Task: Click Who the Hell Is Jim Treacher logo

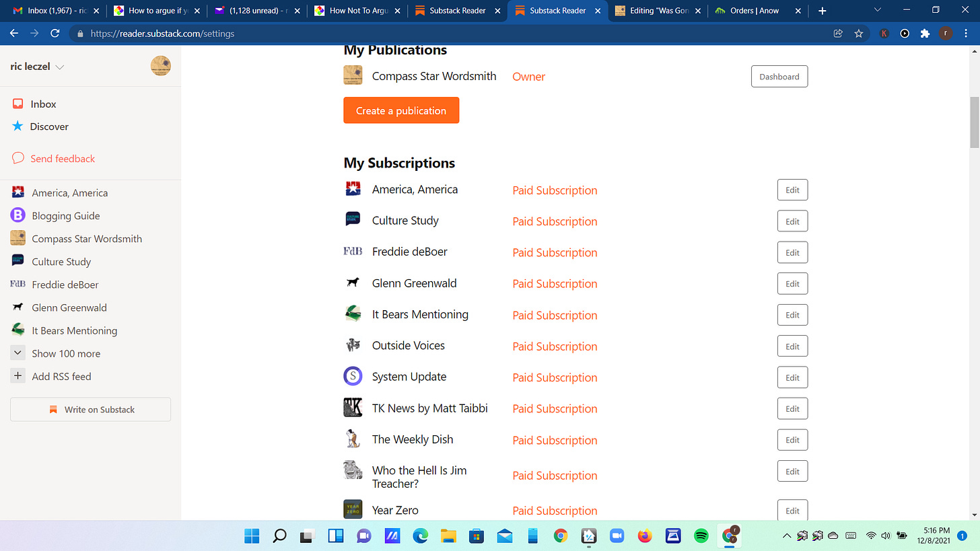Action: tap(353, 470)
